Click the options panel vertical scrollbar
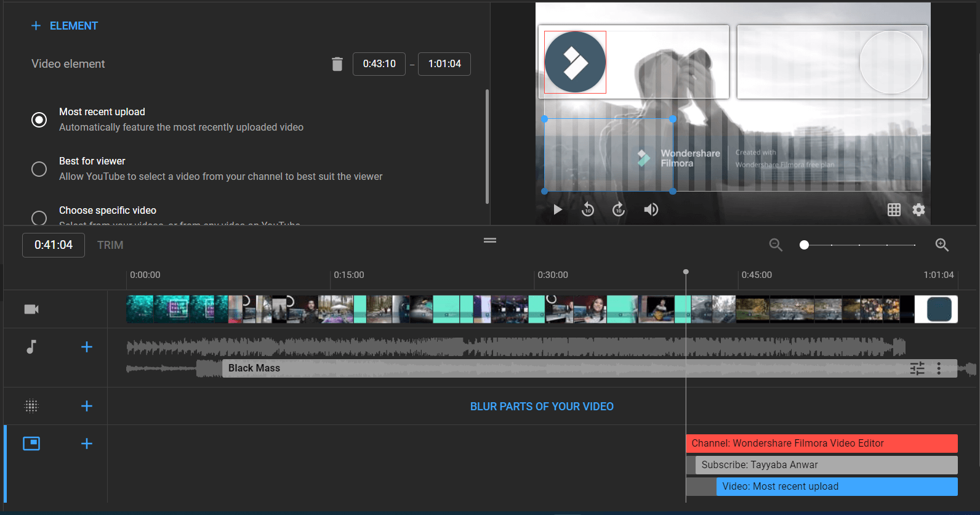980x515 pixels. pos(487,147)
